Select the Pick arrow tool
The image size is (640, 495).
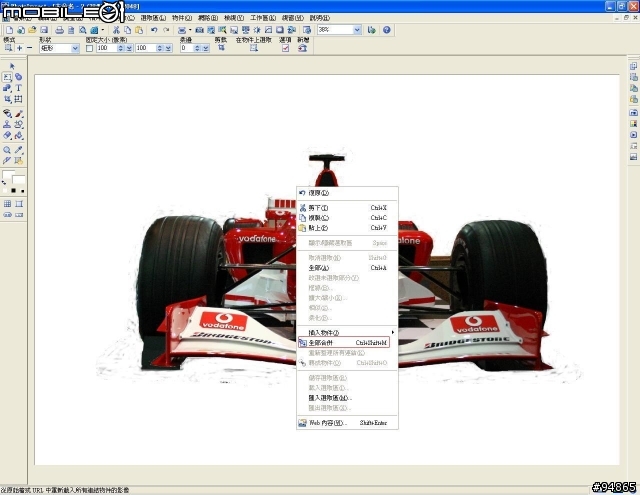[12, 66]
